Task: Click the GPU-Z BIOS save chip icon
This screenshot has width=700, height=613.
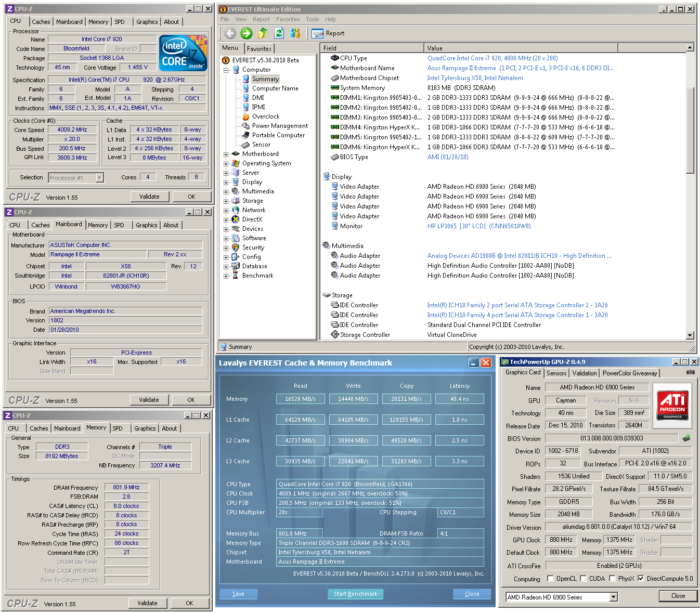Action: click(686, 438)
